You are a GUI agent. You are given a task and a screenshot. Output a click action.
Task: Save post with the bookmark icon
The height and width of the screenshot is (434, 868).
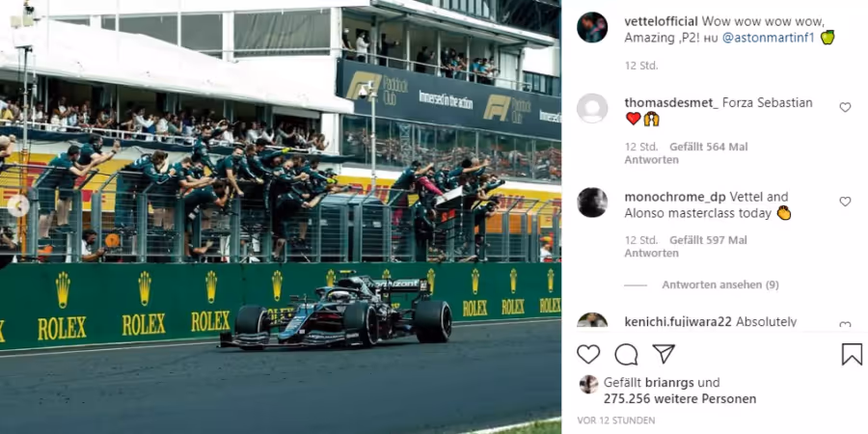pyautogui.click(x=852, y=354)
